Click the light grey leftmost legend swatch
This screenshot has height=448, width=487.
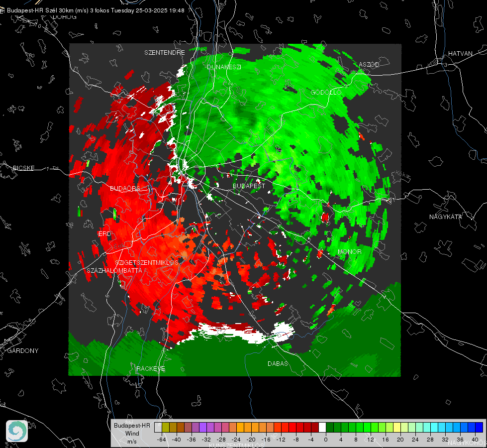158,428
